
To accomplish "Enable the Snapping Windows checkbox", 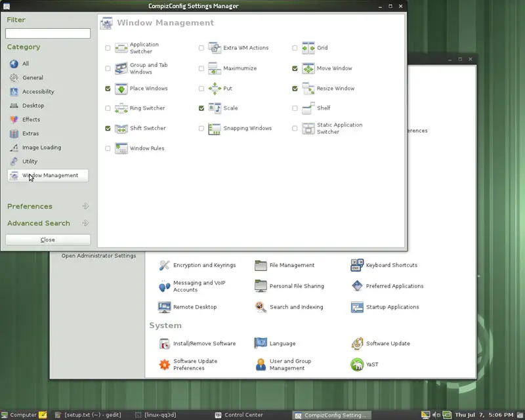I will coord(201,128).
